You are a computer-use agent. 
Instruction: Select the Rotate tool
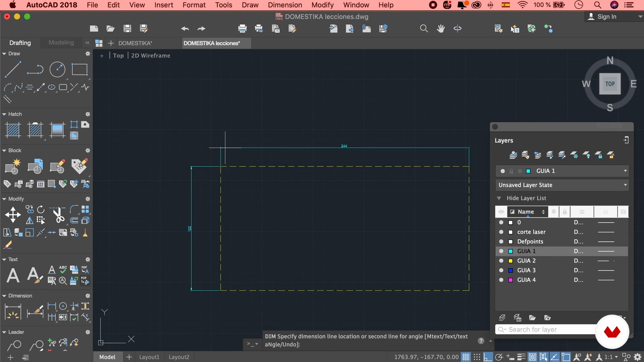coord(41,209)
